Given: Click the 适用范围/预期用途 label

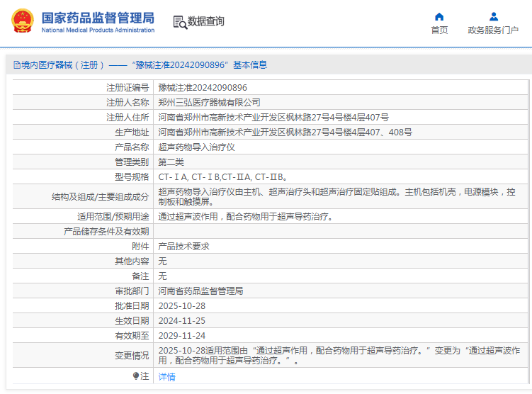Looking at the screenshot, I should [x=113, y=217].
